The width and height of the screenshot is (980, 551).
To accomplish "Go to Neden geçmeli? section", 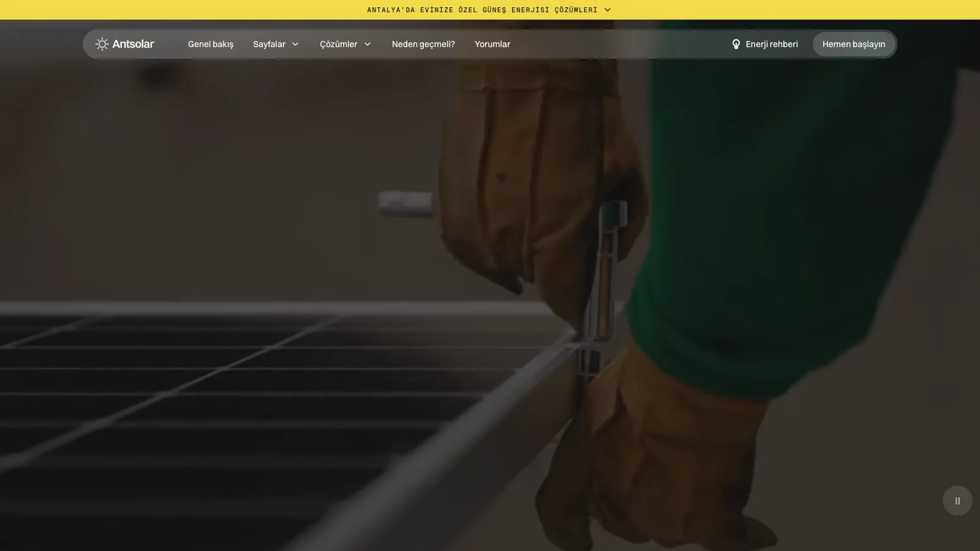I will [423, 44].
